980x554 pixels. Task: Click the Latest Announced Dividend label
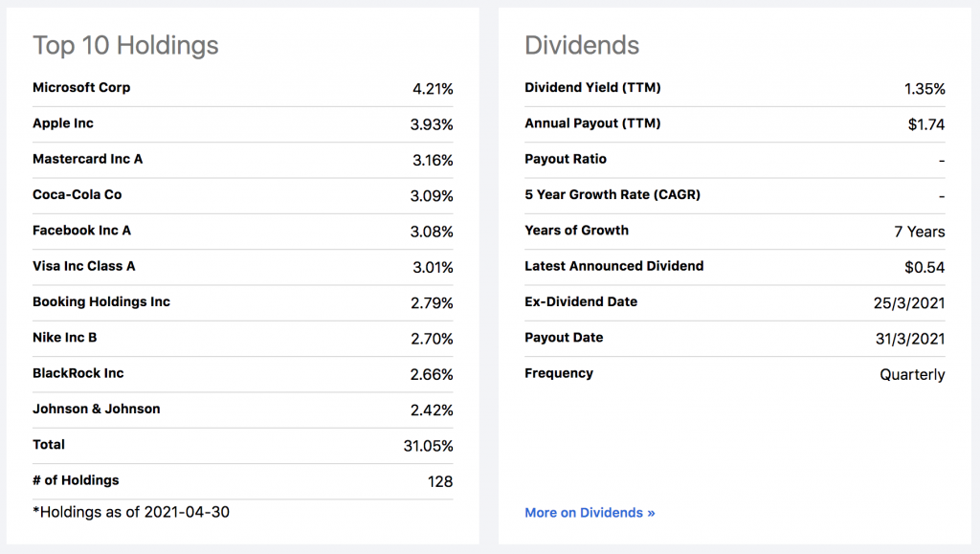click(x=613, y=265)
